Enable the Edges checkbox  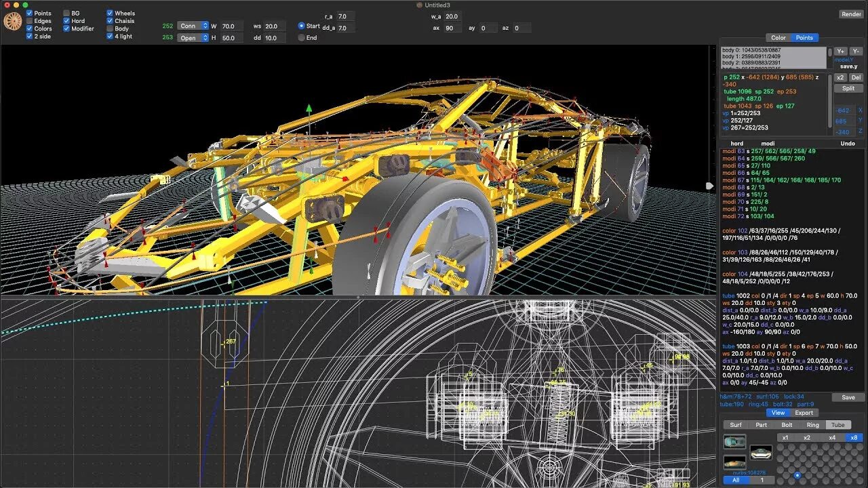[29, 21]
